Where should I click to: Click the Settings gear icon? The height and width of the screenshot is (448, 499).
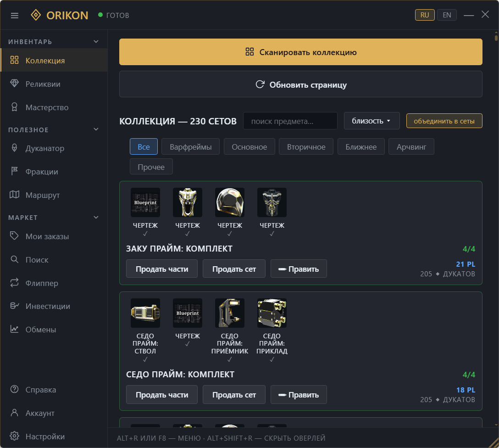point(14,436)
